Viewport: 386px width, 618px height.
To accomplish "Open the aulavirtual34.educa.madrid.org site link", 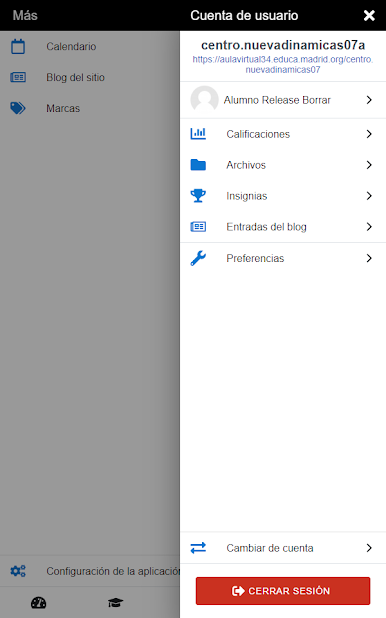I will (283, 64).
